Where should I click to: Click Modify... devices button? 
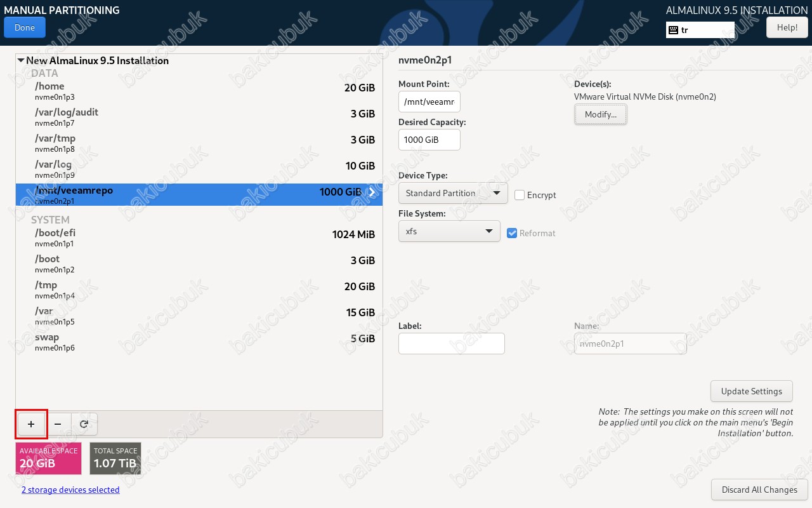point(601,114)
